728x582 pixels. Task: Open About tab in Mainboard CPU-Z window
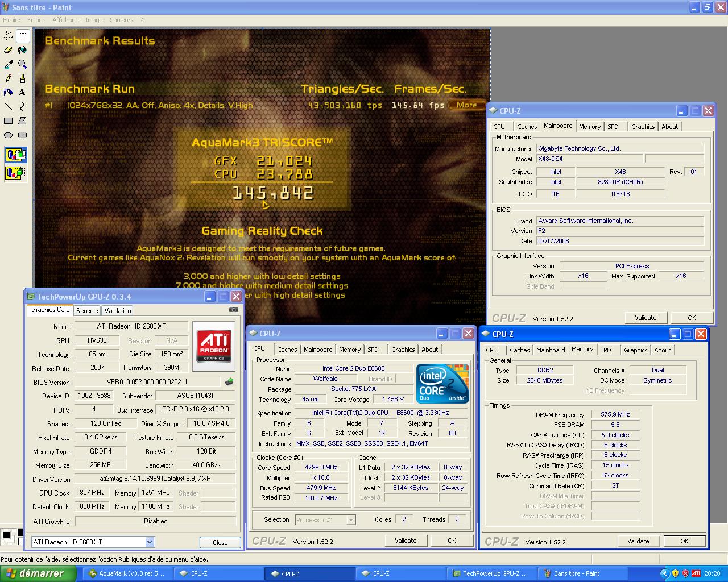(670, 127)
